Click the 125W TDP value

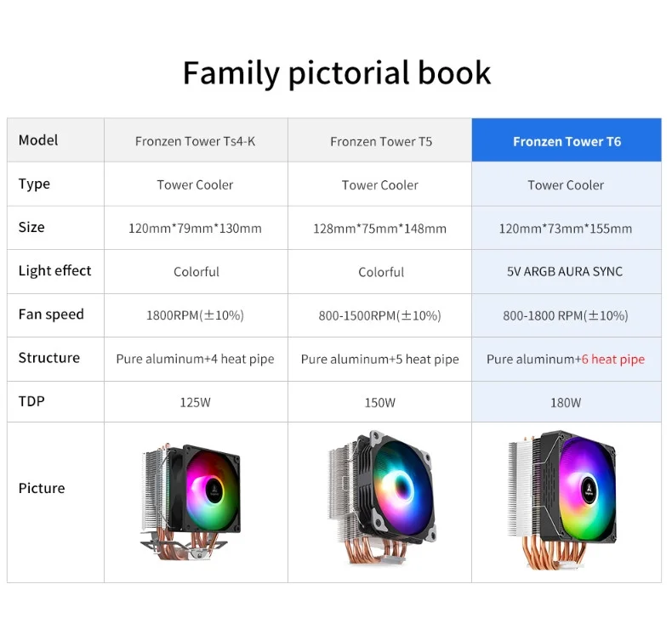click(196, 402)
